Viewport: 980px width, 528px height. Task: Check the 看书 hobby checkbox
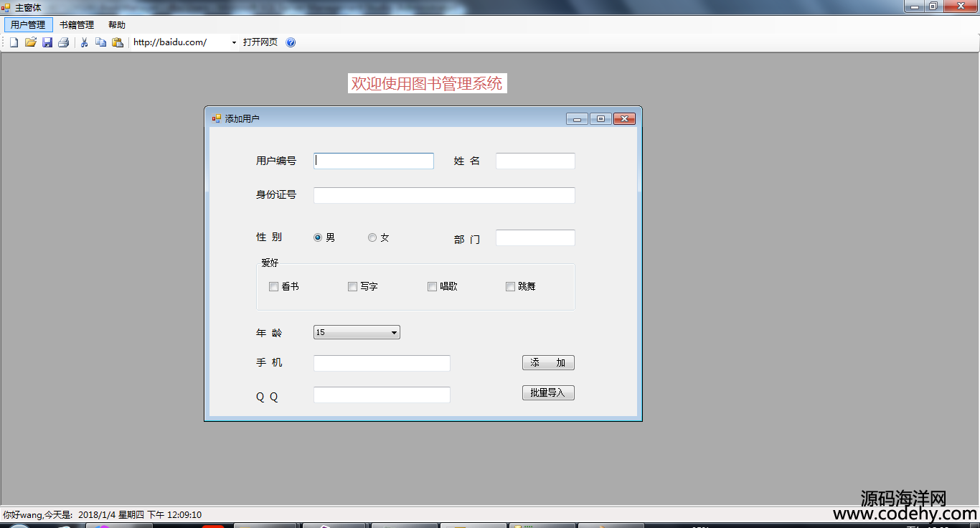(273, 287)
